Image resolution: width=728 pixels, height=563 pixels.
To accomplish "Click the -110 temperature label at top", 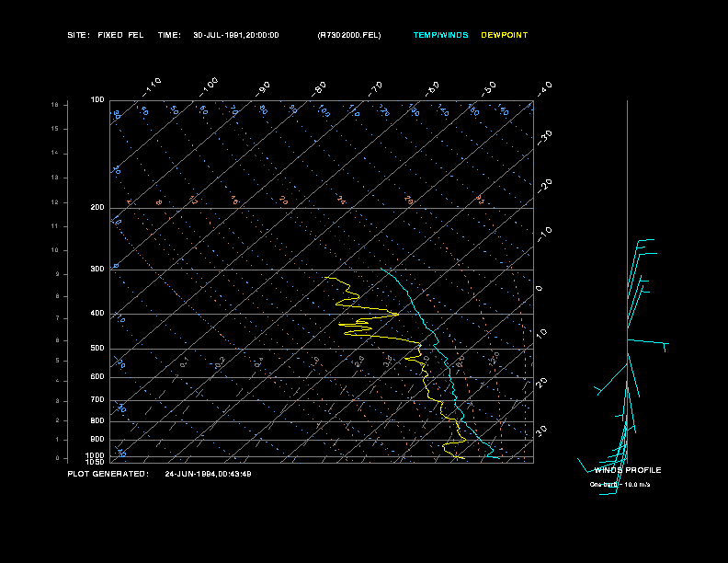I will pos(152,87).
